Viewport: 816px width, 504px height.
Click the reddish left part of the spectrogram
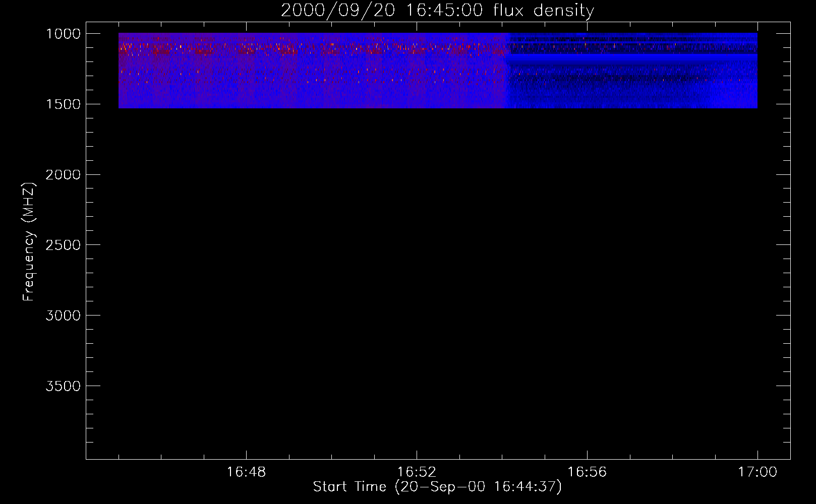click(313, 71)
